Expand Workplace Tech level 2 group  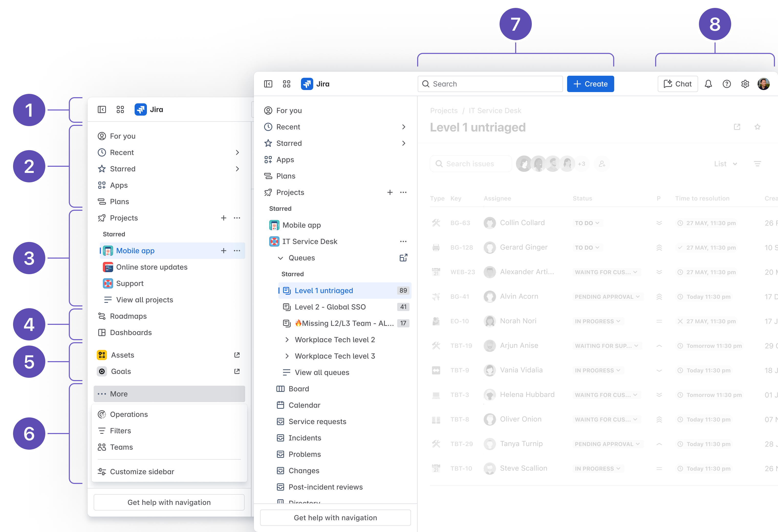[287, 340]
